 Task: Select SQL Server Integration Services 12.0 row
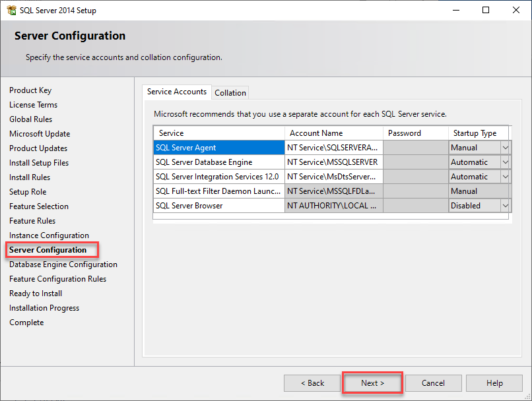[x=219, y=177]
